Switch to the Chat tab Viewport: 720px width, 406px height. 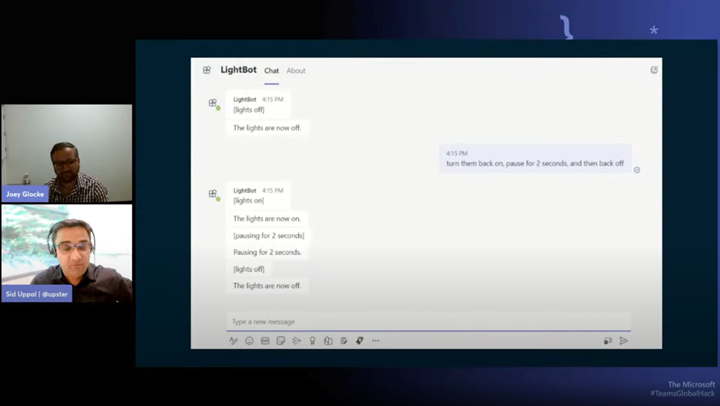(271, 71)
